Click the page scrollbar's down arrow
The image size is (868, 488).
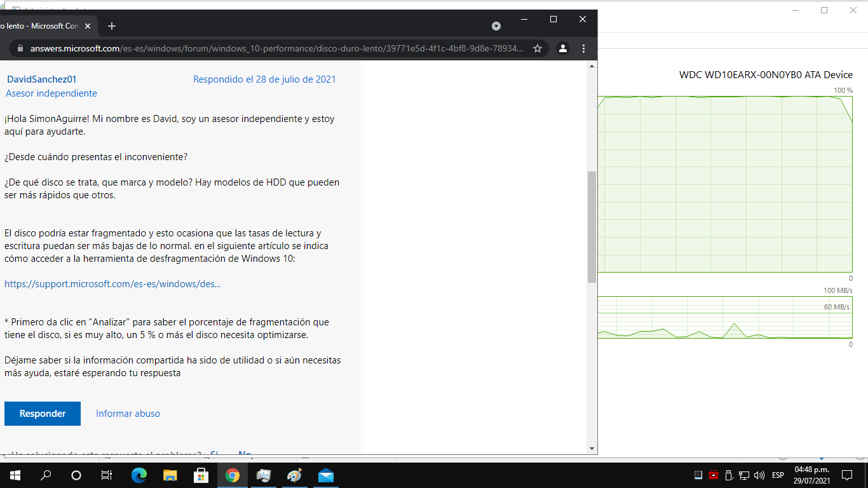(592, 449)
